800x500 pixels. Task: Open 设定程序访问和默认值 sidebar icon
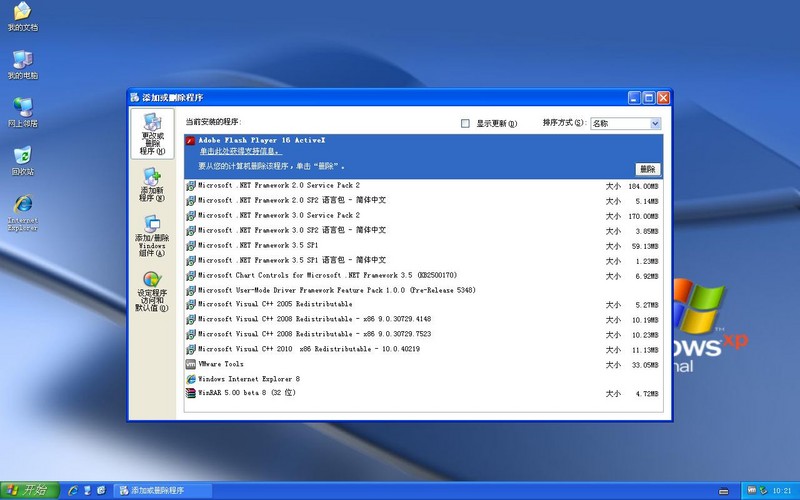(x=152, y=291)
